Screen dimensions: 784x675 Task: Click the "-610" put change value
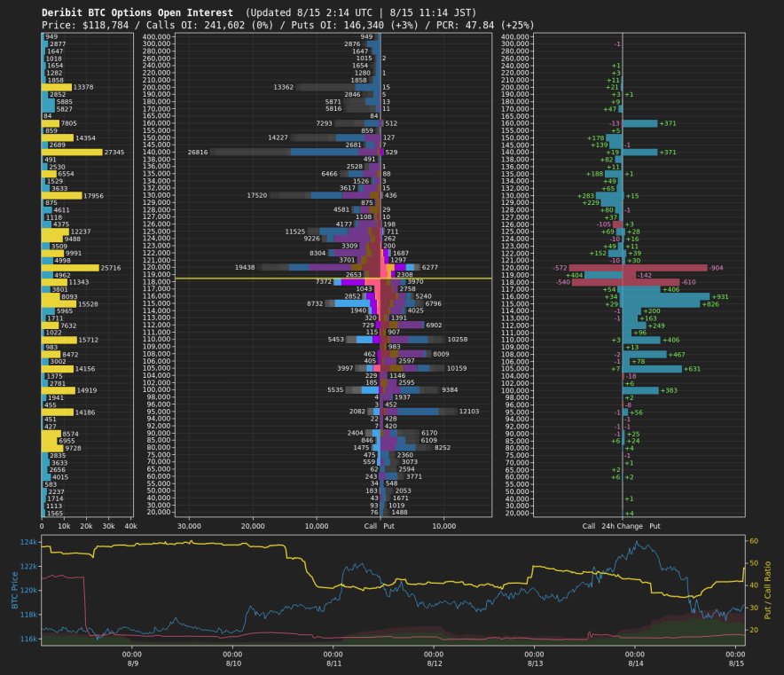688,282
